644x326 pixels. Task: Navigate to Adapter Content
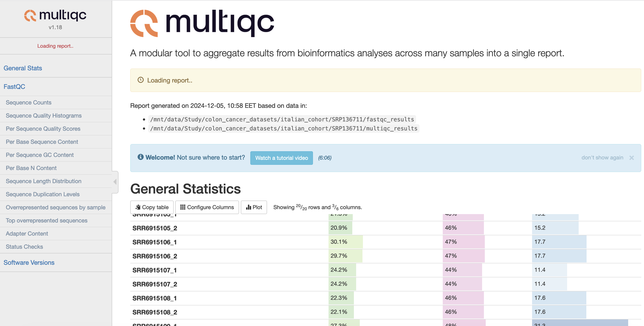[x=27, y=234]
